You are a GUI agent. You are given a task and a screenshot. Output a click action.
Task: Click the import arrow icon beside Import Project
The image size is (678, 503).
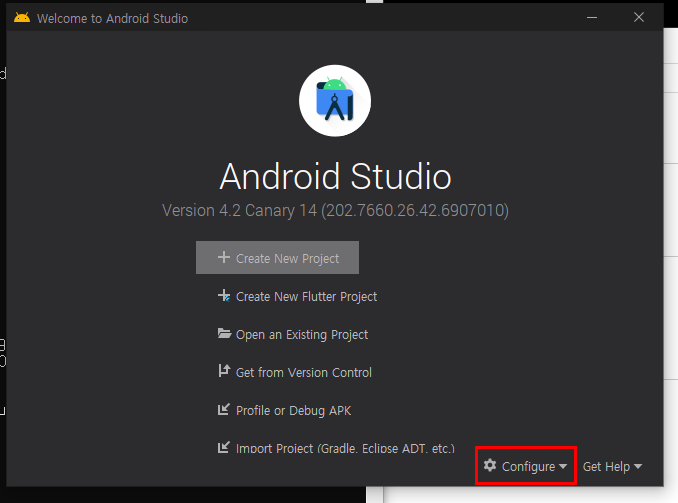coord(224,447)
